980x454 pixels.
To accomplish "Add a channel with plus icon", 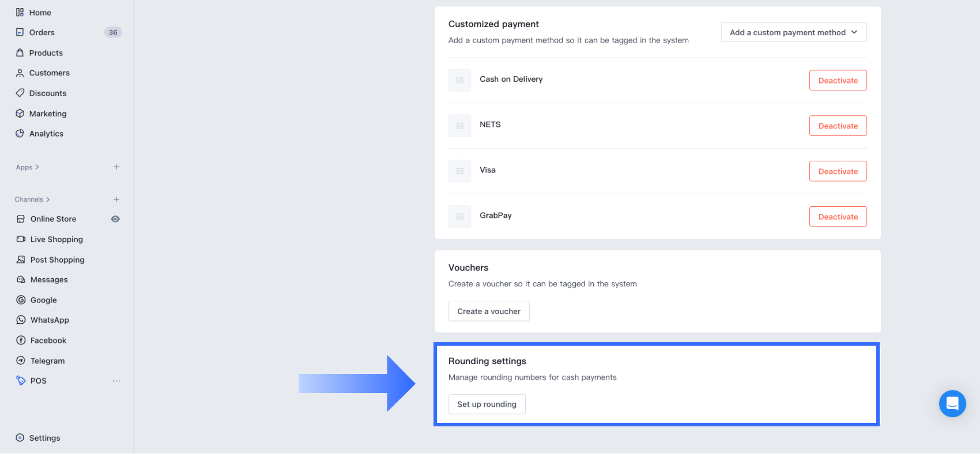I will pyautogui.click(x=116, y=199).
